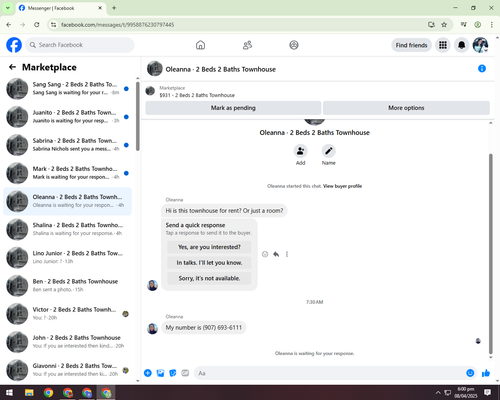
Task: Open conversation info icon
Action: pos(482,68)
